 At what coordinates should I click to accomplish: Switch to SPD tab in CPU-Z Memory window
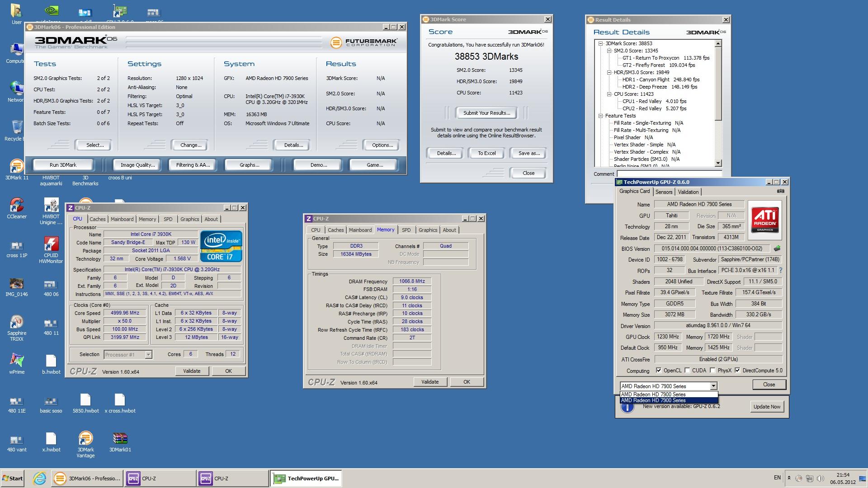(406, 230)
